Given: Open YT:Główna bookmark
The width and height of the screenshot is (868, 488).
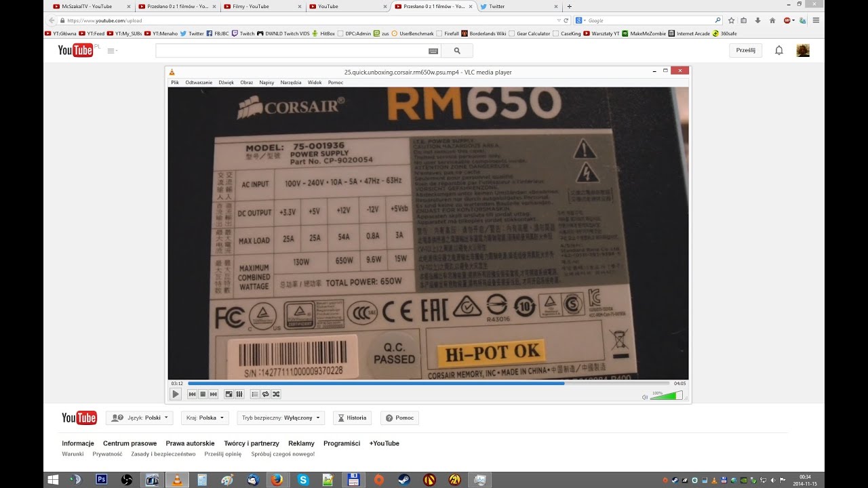Looking at the screenshot, I should tap(60, 33).
